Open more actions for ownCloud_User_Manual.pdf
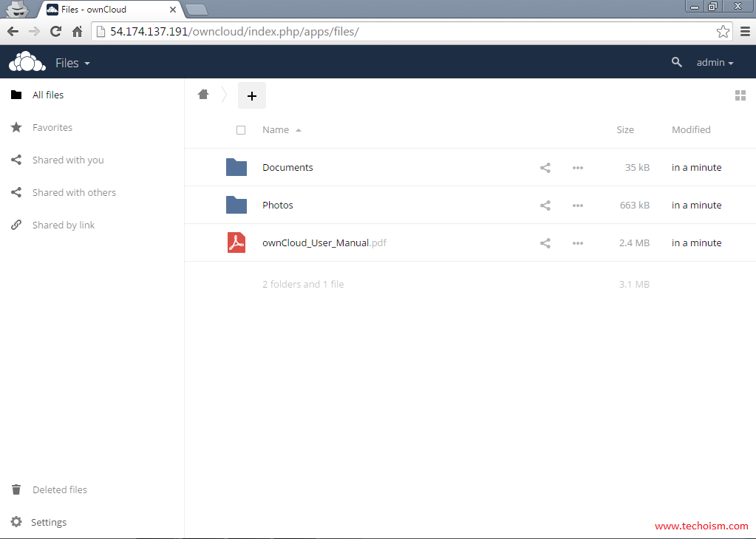Screen dimensions: 756x539 tap(578, 243)
